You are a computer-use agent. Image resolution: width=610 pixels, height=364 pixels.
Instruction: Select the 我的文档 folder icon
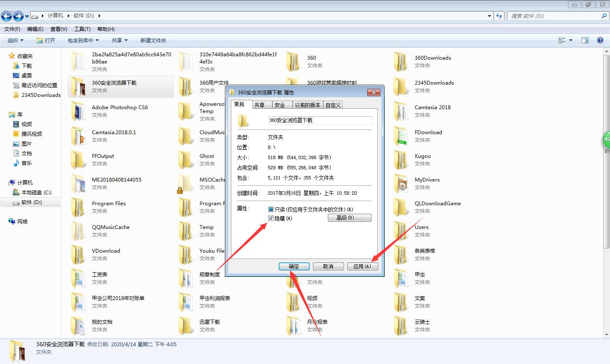[78, 325]
